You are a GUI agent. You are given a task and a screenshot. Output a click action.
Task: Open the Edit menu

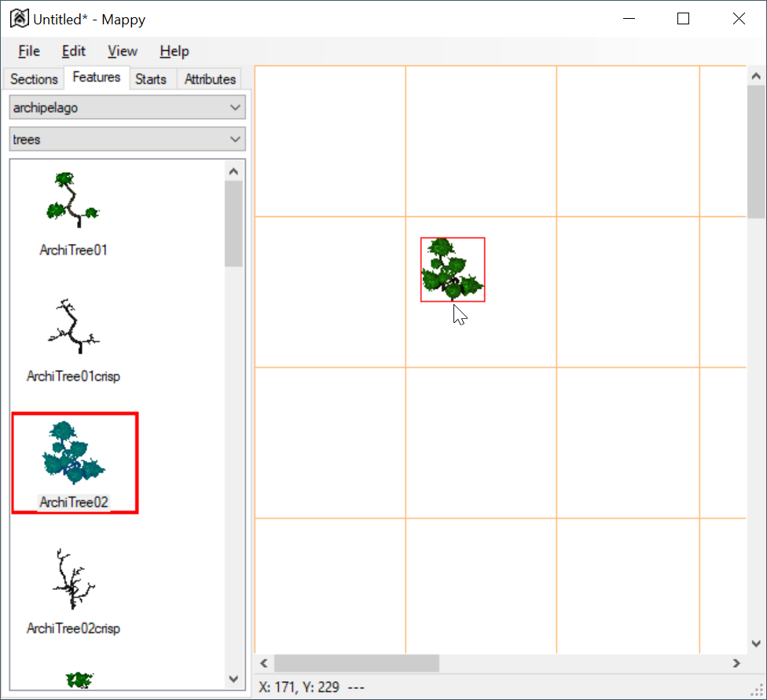pyautogui.click(x=73, y=51)
